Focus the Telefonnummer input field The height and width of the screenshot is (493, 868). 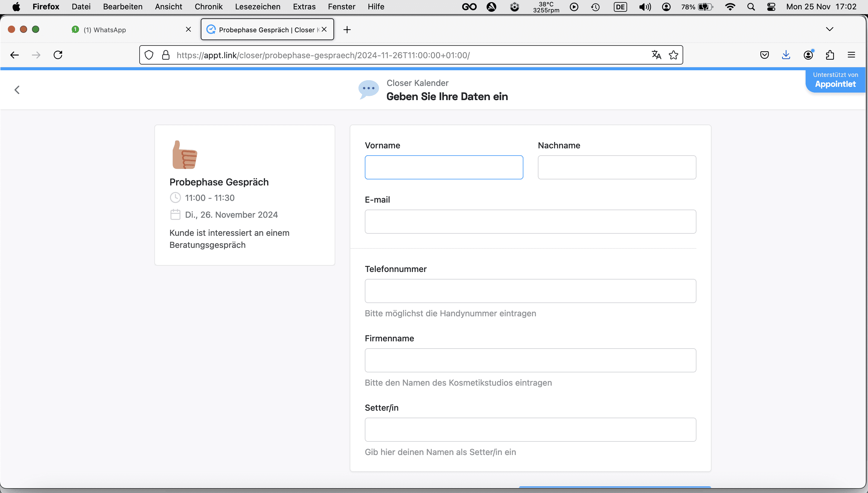530,291
